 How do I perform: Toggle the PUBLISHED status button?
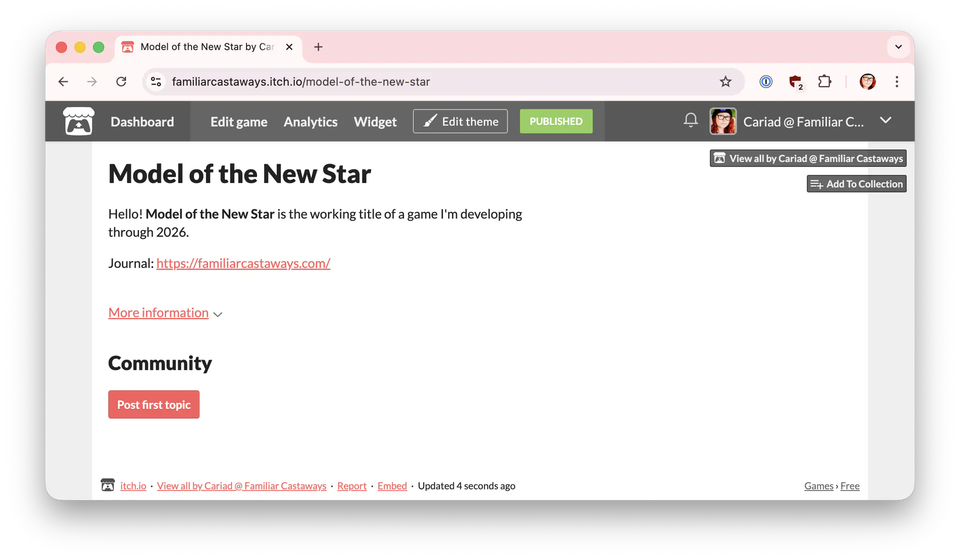point(555,121)
